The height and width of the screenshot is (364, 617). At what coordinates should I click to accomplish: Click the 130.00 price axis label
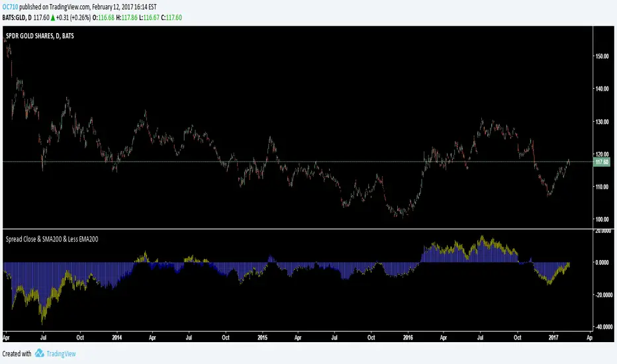click(x=602, y=122)
